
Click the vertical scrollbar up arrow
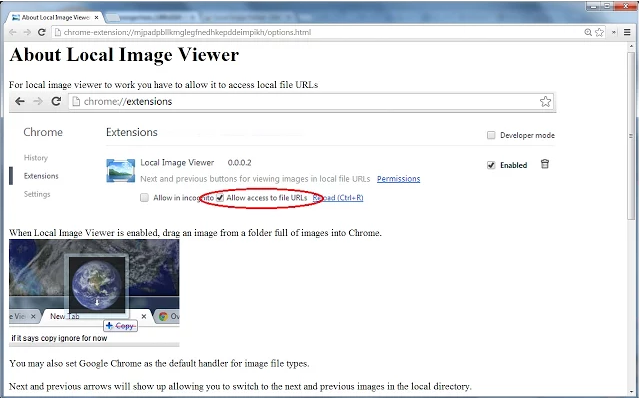[631, 47]
